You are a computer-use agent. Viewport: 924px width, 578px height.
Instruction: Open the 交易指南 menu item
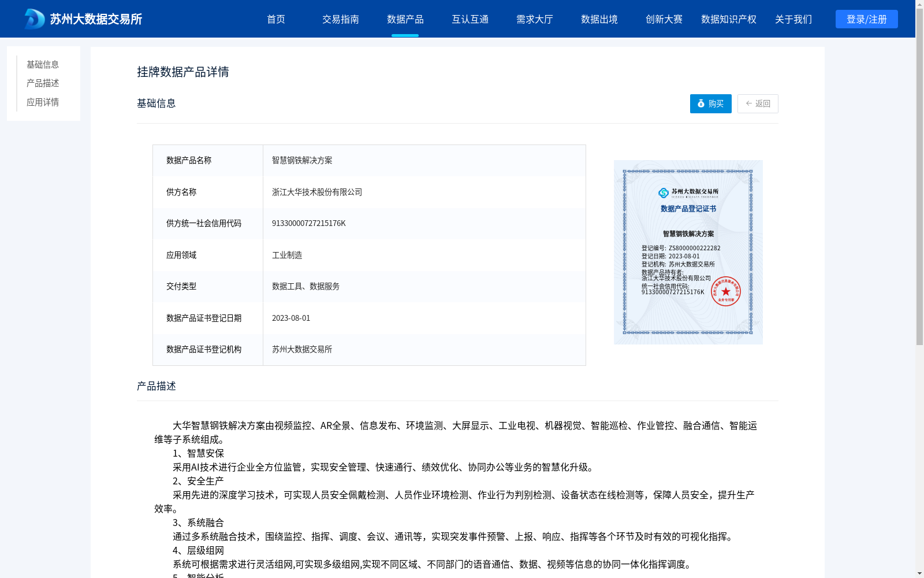tap(341, 19)
